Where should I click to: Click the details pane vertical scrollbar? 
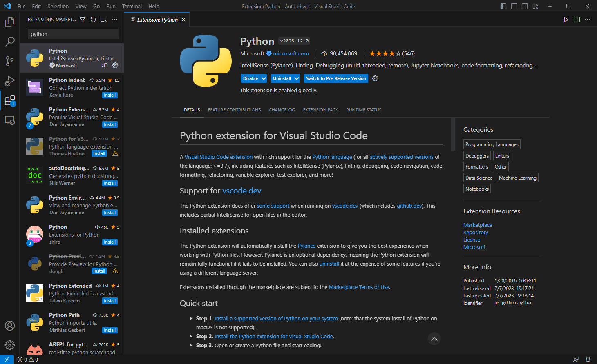(453, 134)
